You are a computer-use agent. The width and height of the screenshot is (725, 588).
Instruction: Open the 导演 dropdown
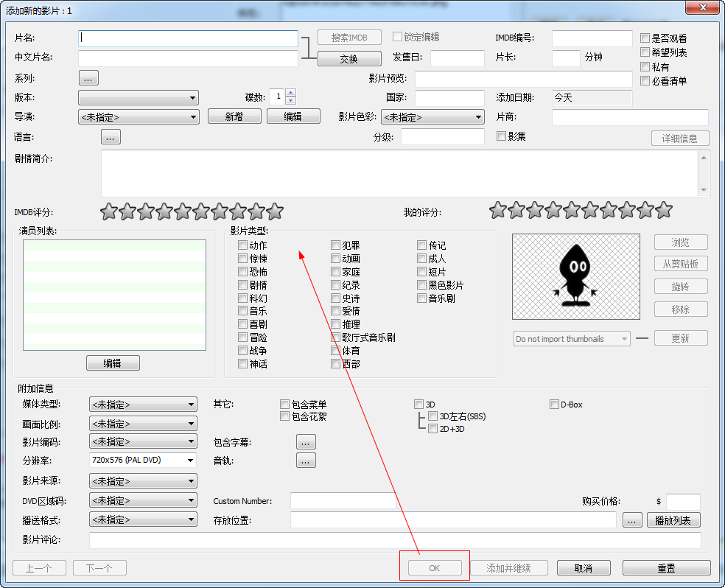point(138,116)
